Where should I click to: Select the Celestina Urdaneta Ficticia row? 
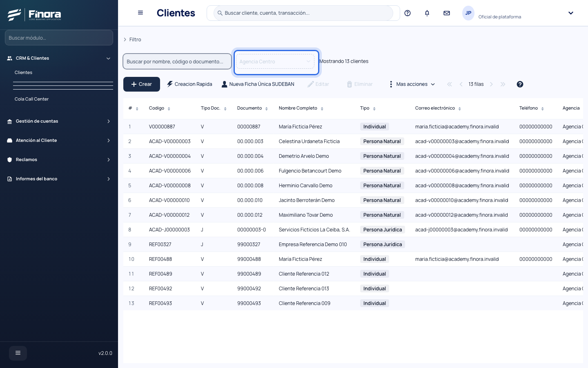coord(353,141)
